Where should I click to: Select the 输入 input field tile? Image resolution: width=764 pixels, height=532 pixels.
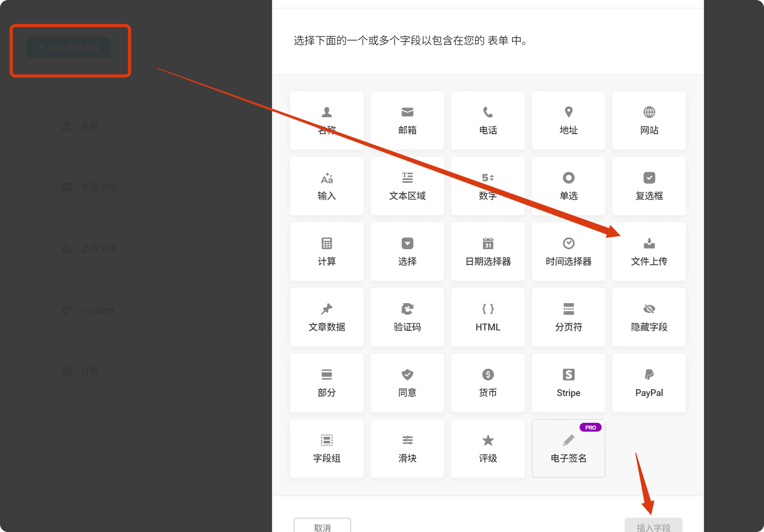click(x=327, y=186)
